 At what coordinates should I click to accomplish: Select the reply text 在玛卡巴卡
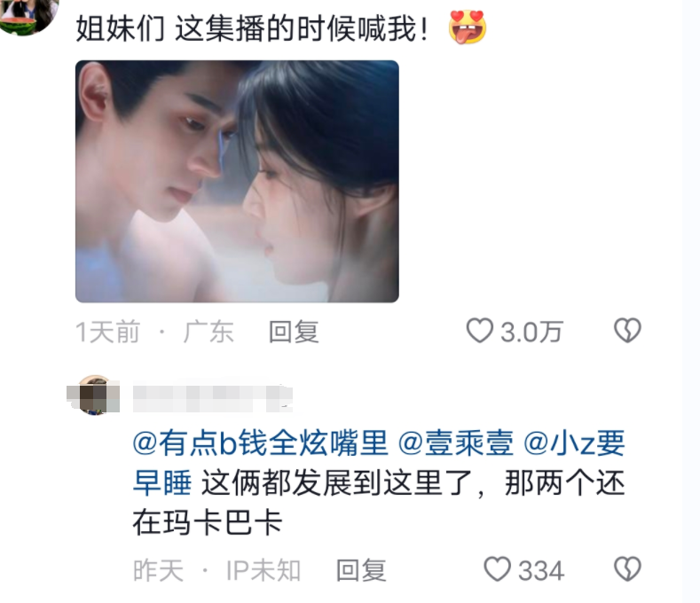point(208,522)
